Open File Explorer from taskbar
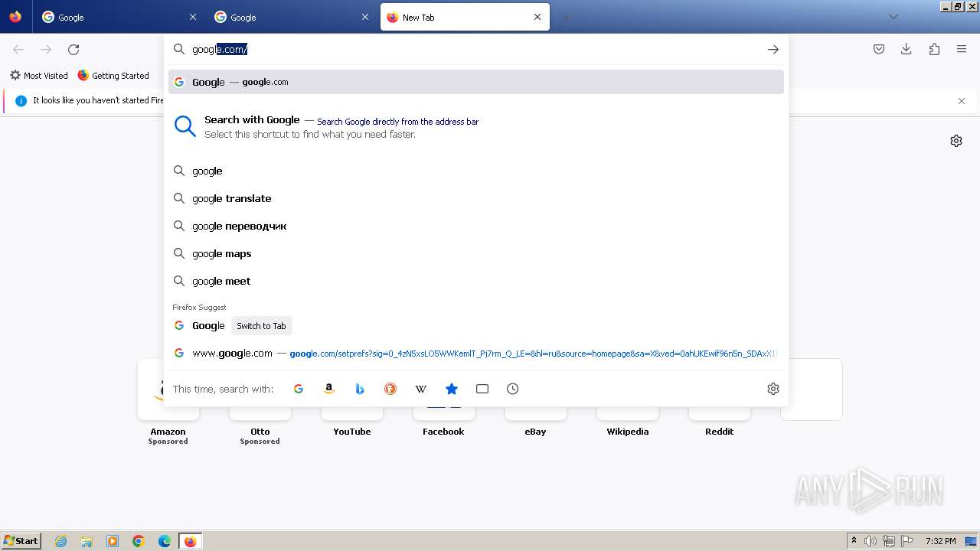Viewport: 980px width, 551px height. 87,541
